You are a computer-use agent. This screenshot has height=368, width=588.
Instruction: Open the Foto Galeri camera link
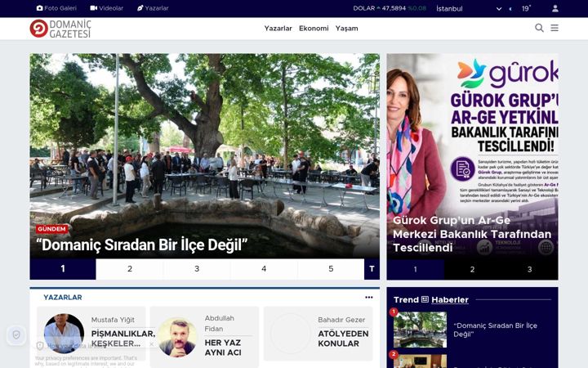click(x=56, y=8)
